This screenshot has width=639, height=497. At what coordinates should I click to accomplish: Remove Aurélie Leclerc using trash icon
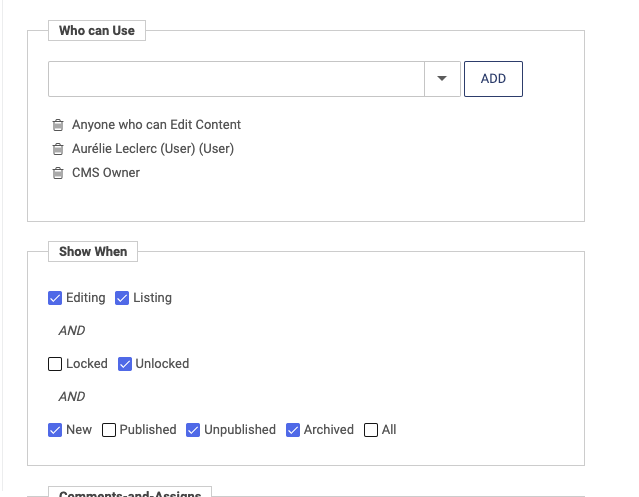click(x=58, y=149)
